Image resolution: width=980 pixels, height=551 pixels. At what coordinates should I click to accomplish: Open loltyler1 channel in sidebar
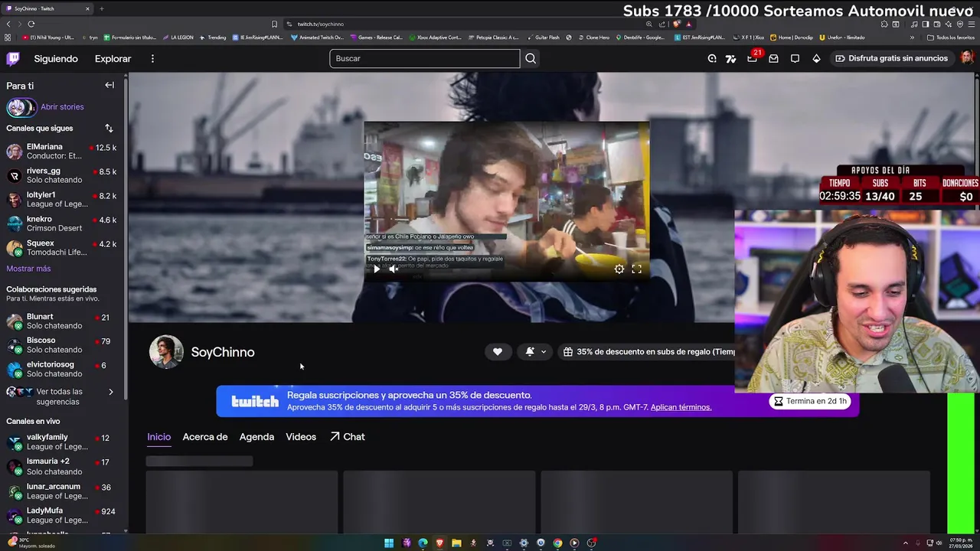pos(61,200)
